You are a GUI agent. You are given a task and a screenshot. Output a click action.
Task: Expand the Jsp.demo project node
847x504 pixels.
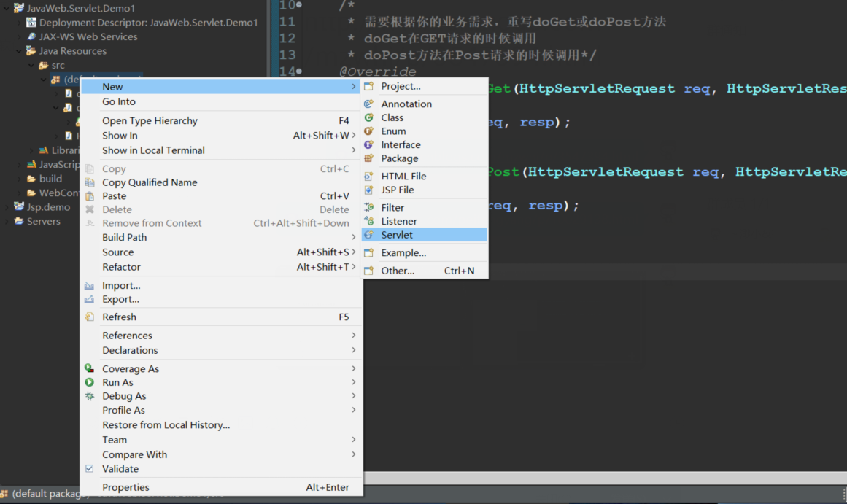point(7,207)
